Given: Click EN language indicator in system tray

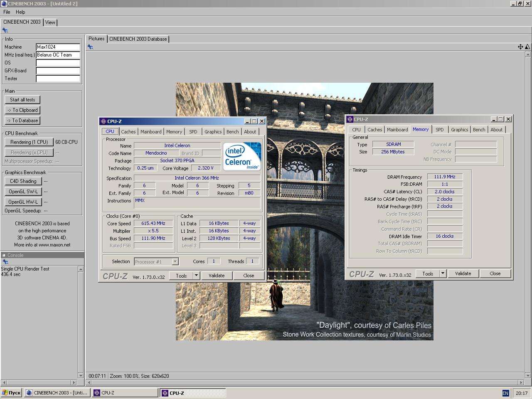Looking at the screenshot, I should click(505, 393).
